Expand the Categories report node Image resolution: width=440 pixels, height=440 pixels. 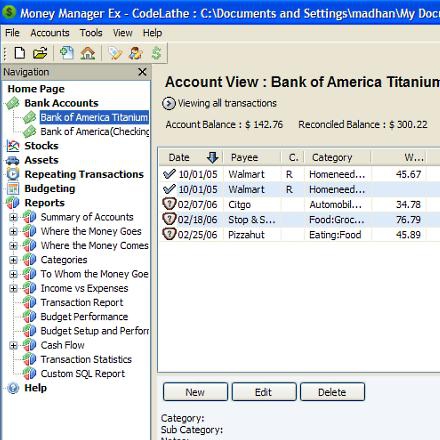point(13,260)
